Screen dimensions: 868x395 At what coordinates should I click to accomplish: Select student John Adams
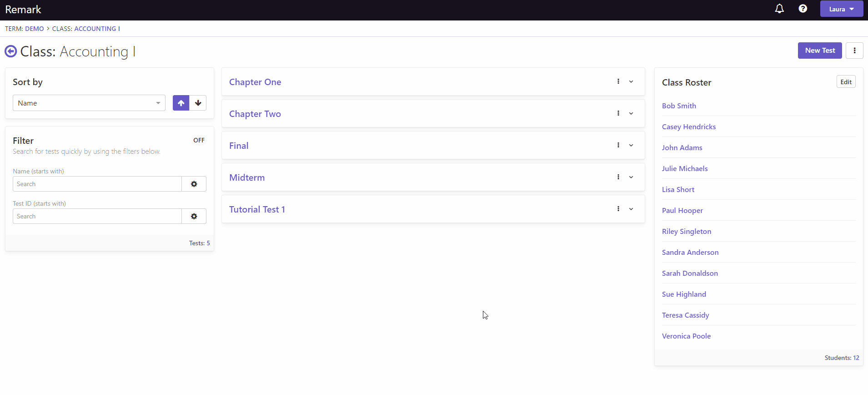pyautogui.click(x=682, y=147)
